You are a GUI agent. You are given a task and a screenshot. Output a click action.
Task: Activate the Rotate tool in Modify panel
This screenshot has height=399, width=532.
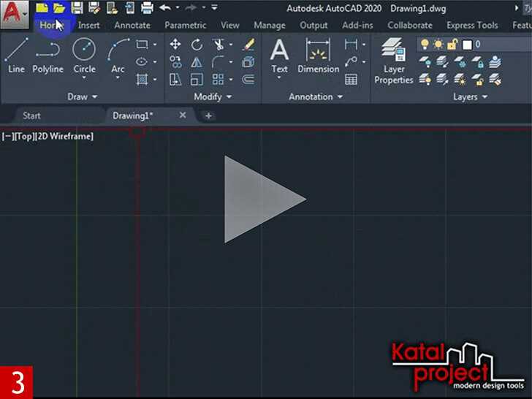tap(197, 45)
